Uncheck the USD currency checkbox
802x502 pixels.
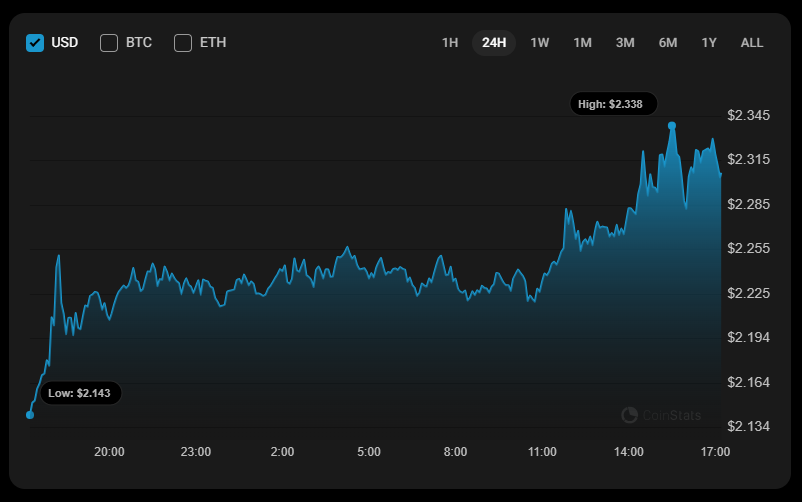coord(35,43)
